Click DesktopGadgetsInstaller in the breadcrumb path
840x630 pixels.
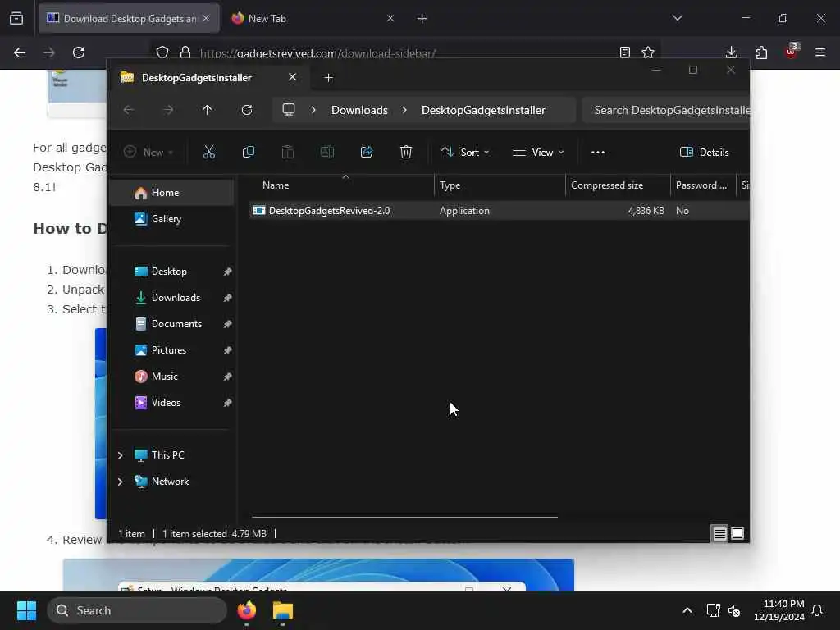click(x=483, y=110)
